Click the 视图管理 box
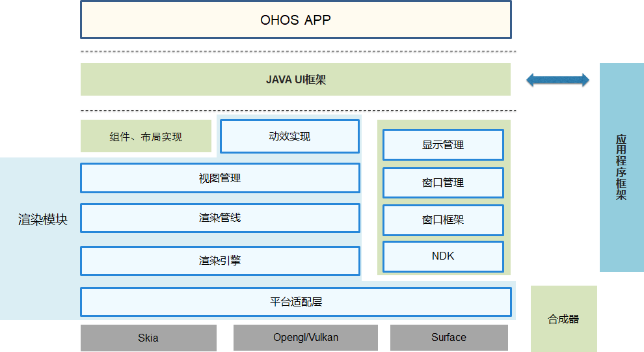 click(220, 178)
